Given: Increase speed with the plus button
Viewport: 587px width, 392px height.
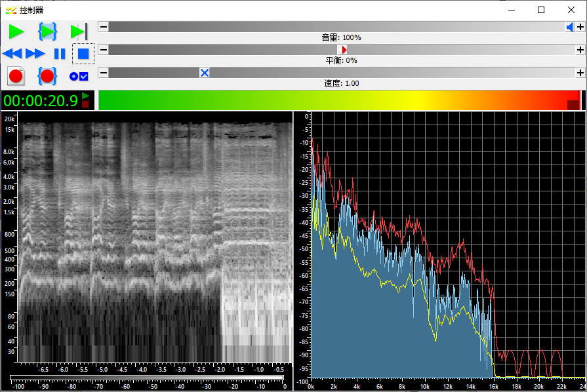Looking at the screenshot, I should point(580,73).
